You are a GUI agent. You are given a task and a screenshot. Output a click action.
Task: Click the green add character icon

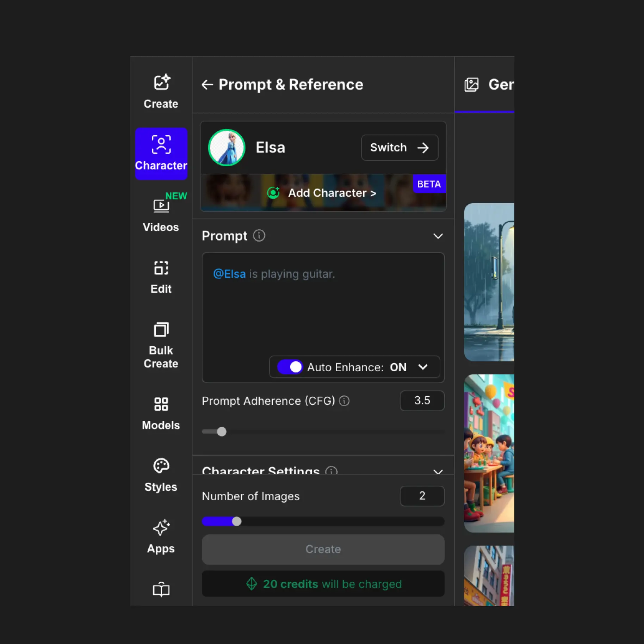click(273, 193)
